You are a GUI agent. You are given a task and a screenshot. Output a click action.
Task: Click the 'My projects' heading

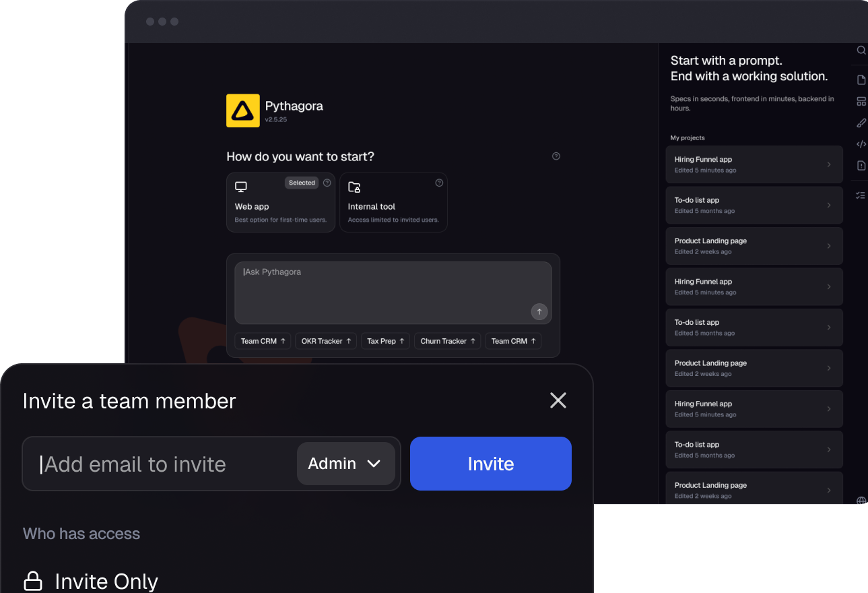(688, 137)
